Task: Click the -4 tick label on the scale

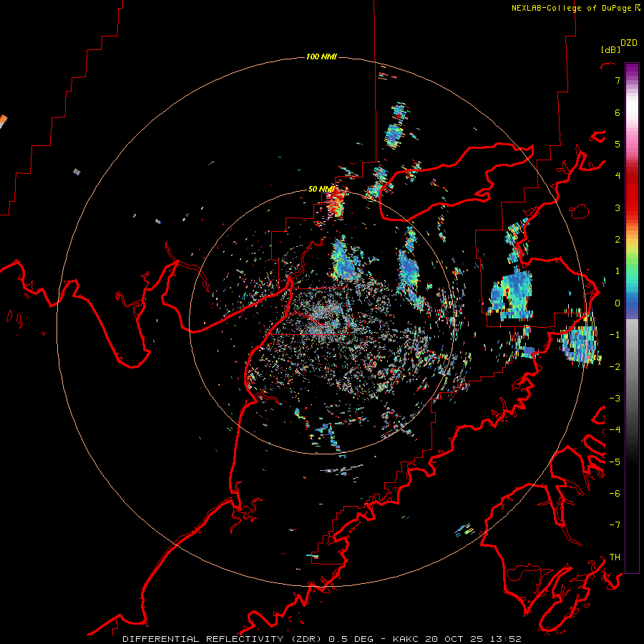Action: coord(615,430)
